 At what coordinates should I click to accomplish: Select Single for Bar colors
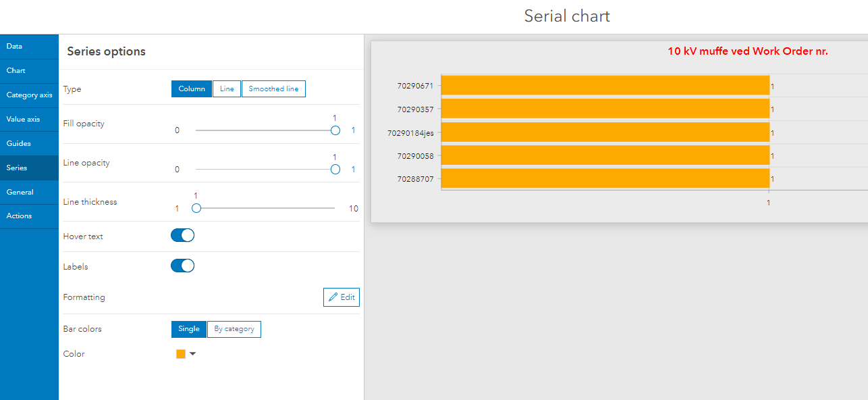(x=188, y=329)
